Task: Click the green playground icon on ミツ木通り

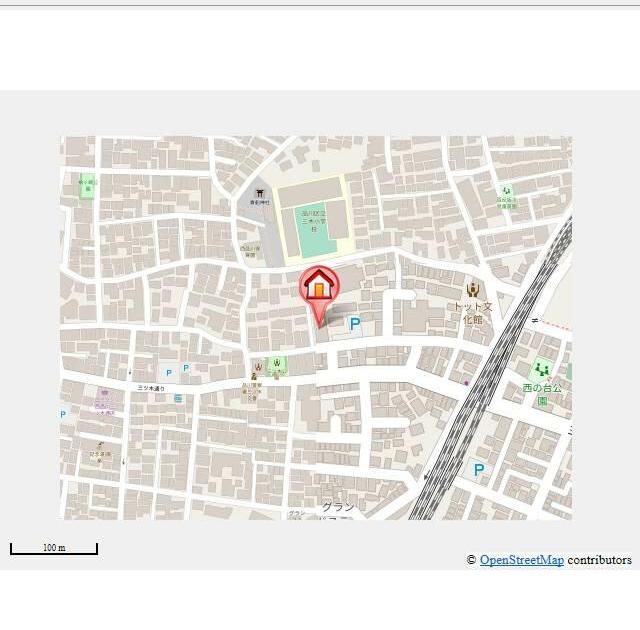Action: click(x=277, y=364)
